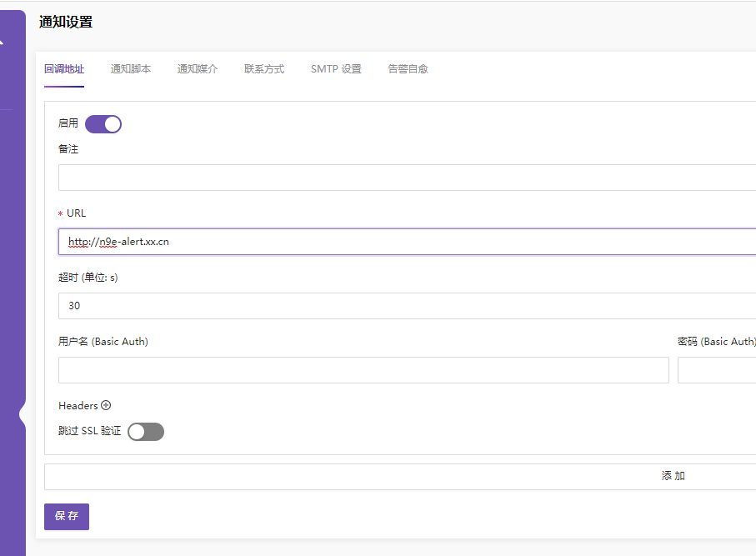The image size is (756, 556).
Task: Open the 通知媒介 tab
Action: click(197, 69)
